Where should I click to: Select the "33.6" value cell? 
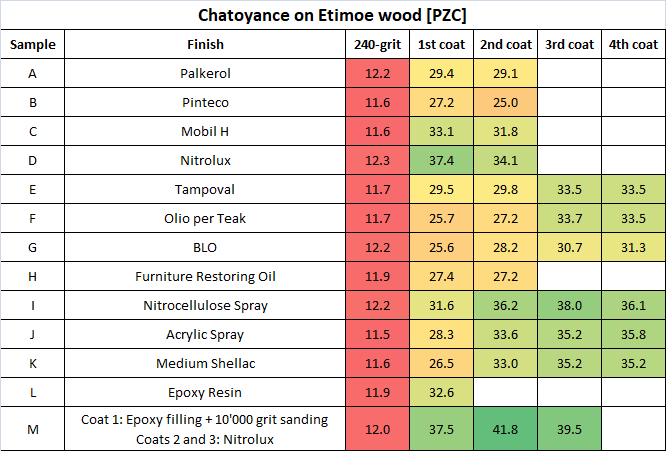pyautogui.click(x=505, y=334)
